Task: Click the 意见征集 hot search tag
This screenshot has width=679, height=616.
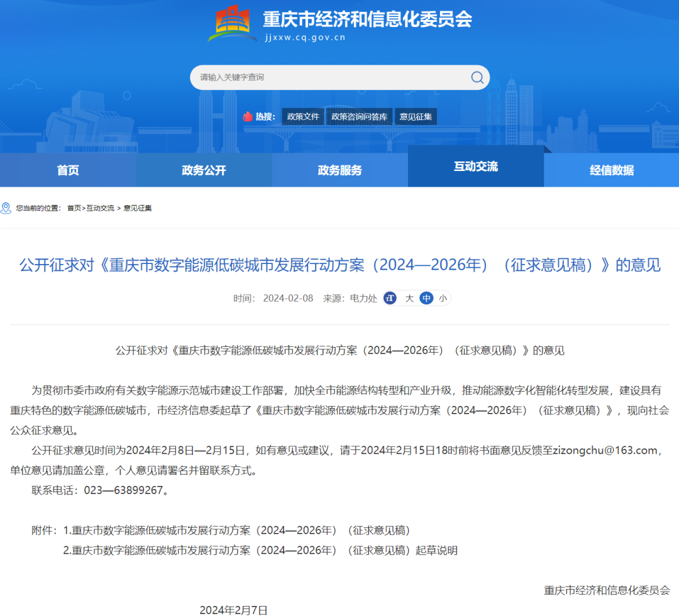Action: pos(416,116)
